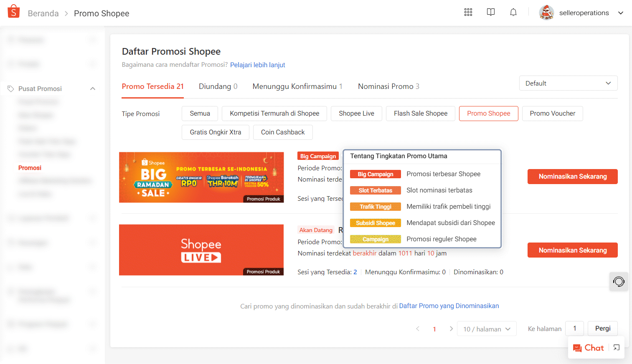Click the Shopee logo icon
The height and width of the screenshot is (364, 632).
click(x=14, y=12)
